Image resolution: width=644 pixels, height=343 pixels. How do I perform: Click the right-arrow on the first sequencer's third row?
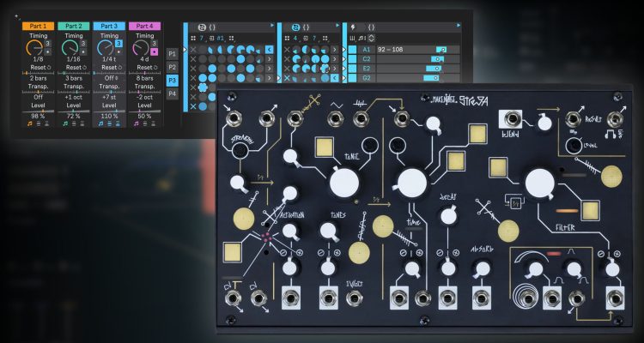[269, 69]
